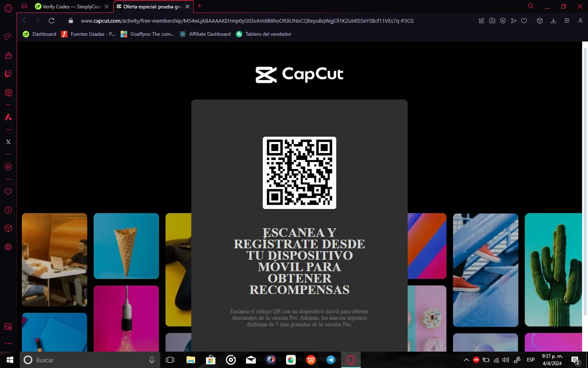
Task: Click the reload page button
Action: click(51, 21)
